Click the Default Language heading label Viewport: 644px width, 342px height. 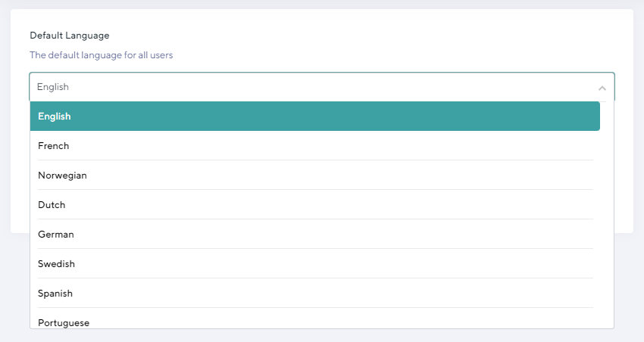[70, 36]
